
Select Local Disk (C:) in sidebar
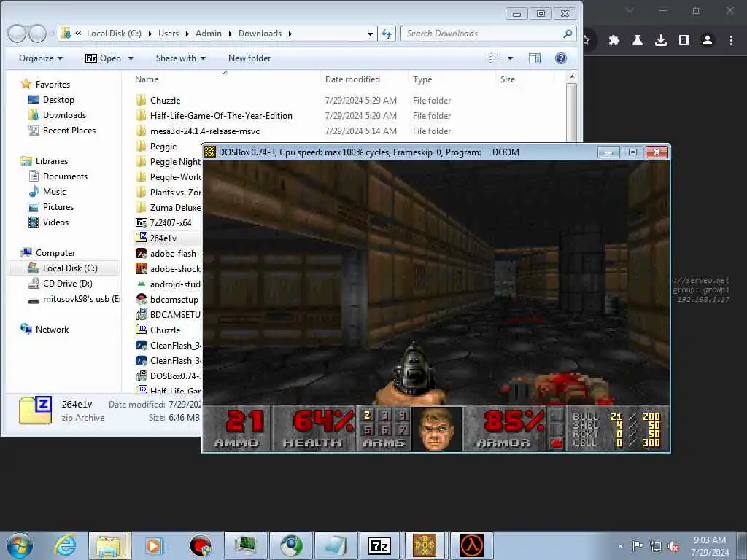point(69,268)
